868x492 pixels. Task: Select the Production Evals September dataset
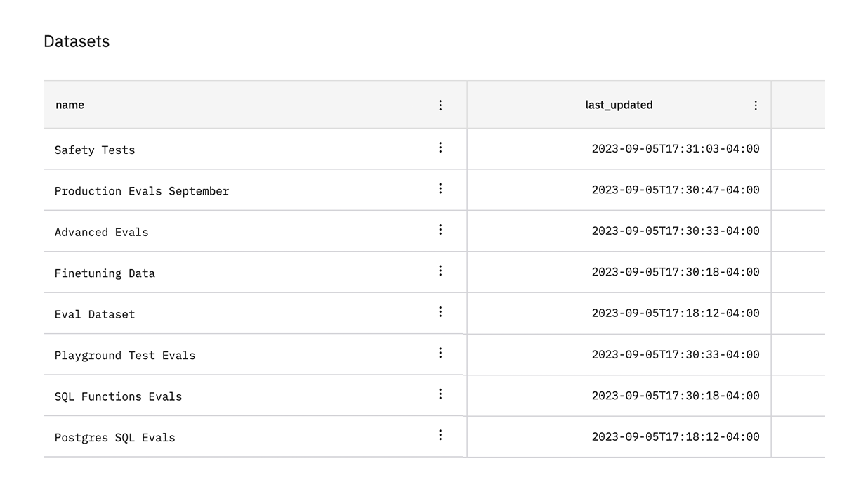coord(142,191)
